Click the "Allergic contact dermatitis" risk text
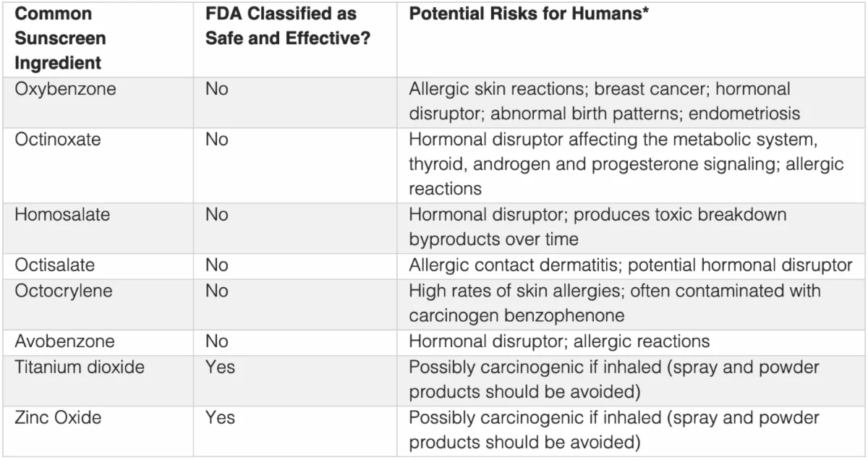The height and width of the screenshot is (460, 868). click(x=514, y=265)
